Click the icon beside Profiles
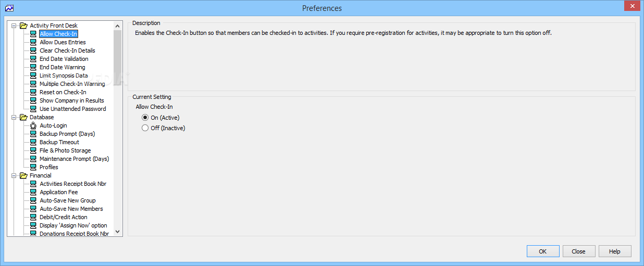Screen dimensions: 644x266 (33, 167)
